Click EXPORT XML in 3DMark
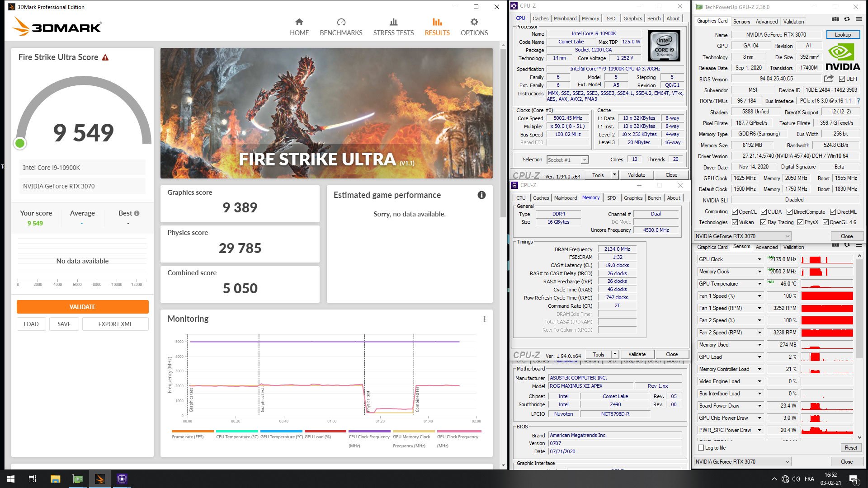 (x=115, y=324)
